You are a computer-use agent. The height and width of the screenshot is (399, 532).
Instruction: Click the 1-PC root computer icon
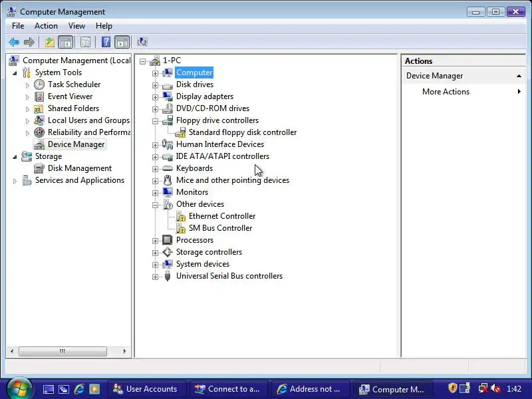point(155,61)
